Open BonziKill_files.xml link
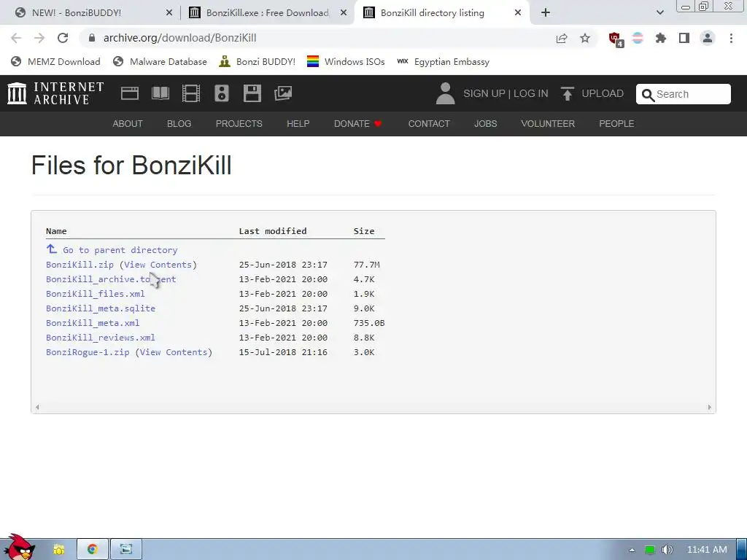This screenshot has width=747, height=560. pyautogui.click(x=96, y=294)
